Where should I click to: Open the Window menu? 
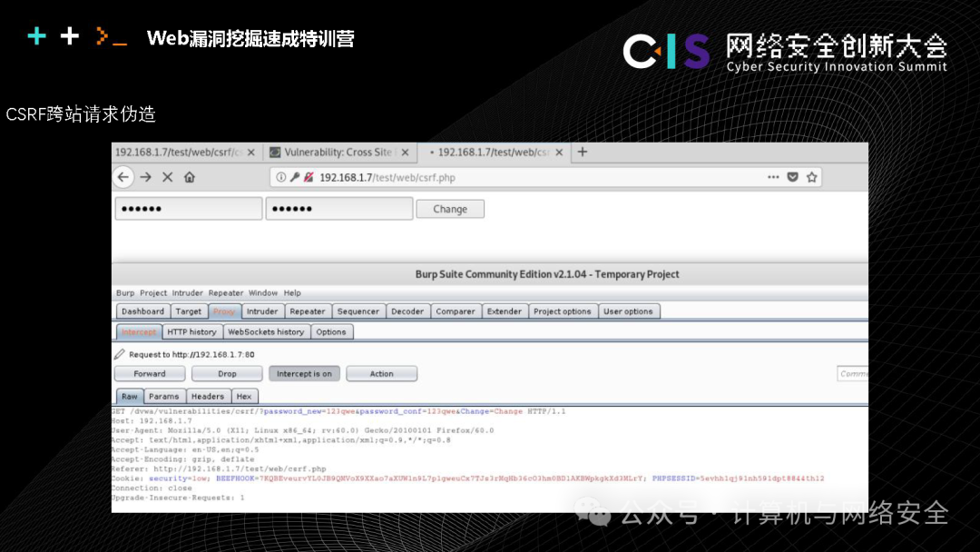(x=262, y=292)
